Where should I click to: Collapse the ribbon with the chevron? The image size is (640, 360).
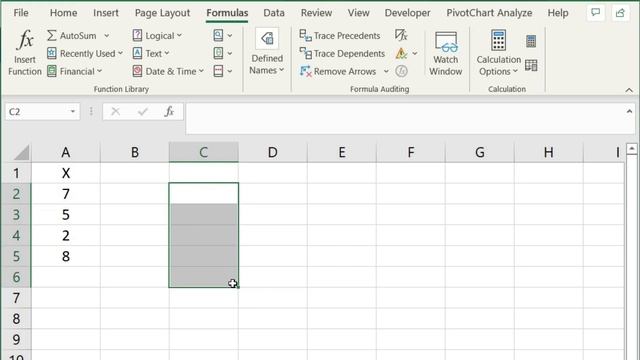pyautogui.click(x=629, y=90)
